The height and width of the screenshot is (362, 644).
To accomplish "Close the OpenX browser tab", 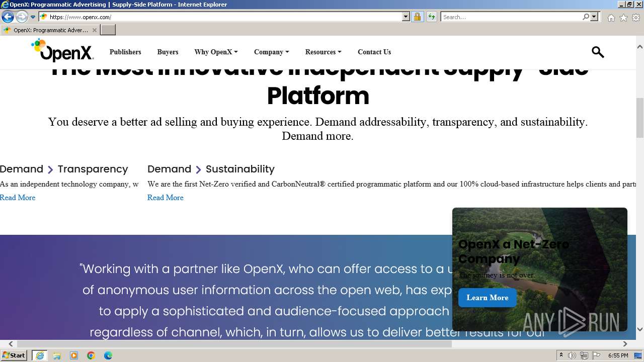I will tap(95, 30).
